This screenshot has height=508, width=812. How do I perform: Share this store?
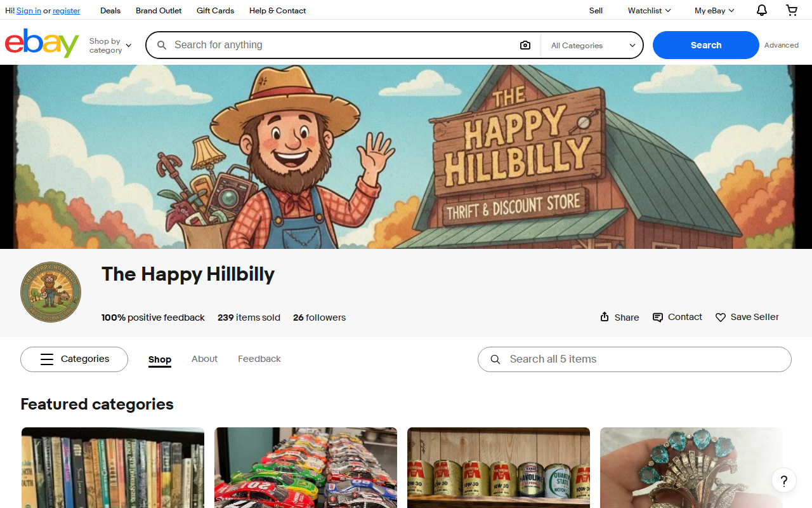[x=619, y=317]
